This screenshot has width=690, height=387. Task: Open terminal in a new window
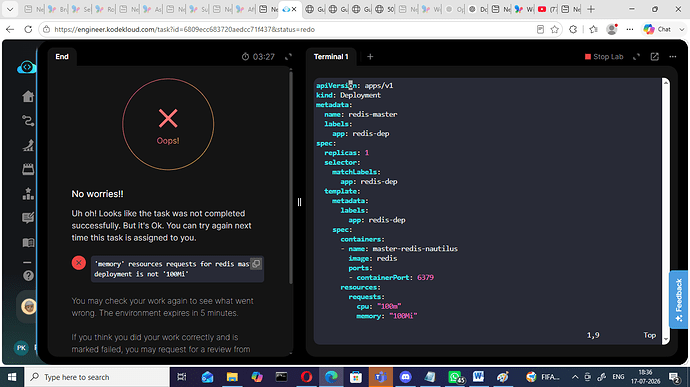tap(655, 57)
